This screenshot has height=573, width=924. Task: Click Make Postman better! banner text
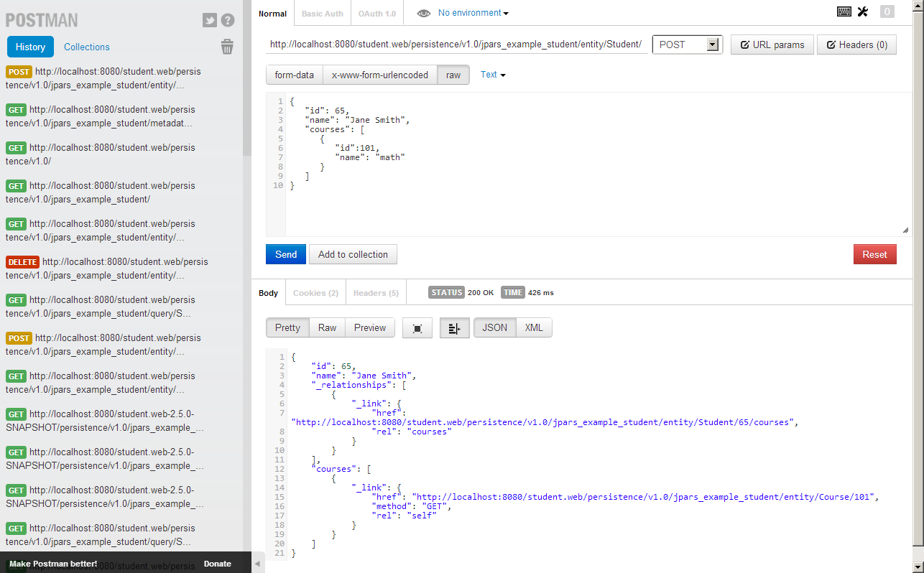point(53,564)
